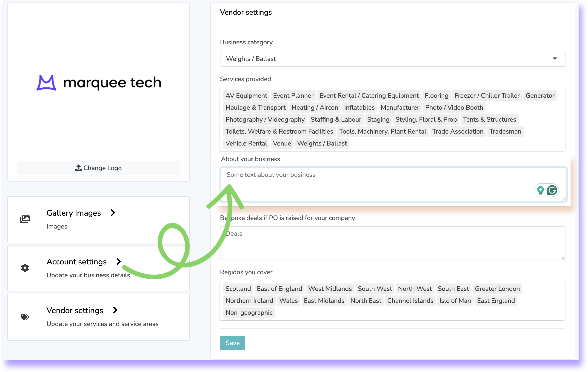588x372 pixels.
Task: Choose Manufacturer service tag
Action: (400, 107)
